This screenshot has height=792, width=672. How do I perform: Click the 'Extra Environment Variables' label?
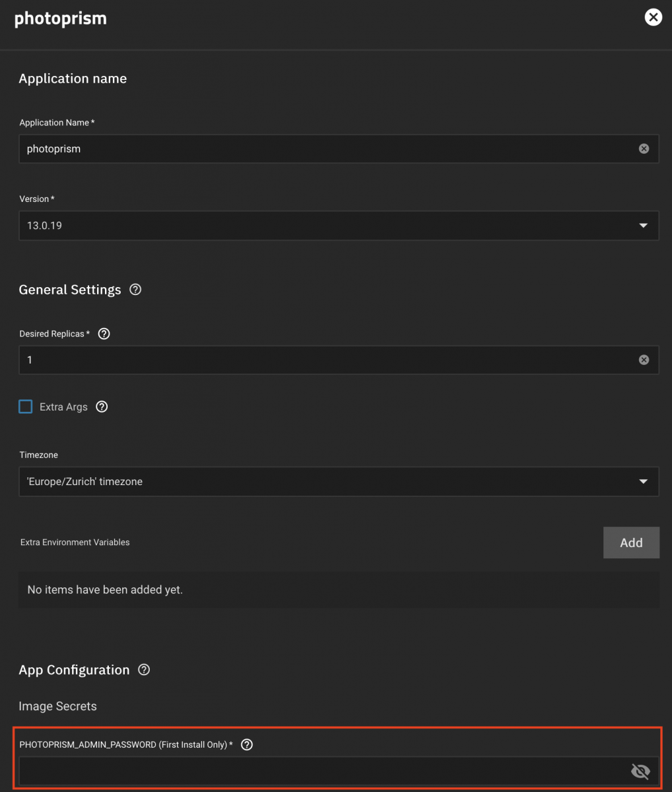click(75, 543)
